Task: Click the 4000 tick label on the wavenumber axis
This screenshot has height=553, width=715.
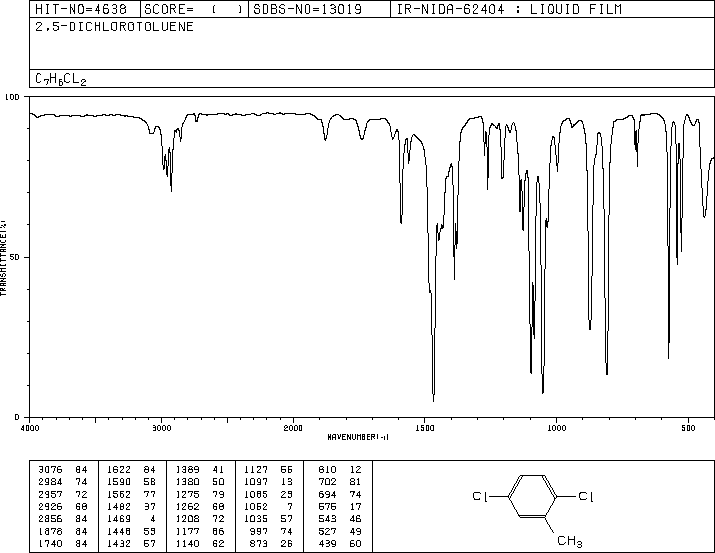Action: (30, 428)
